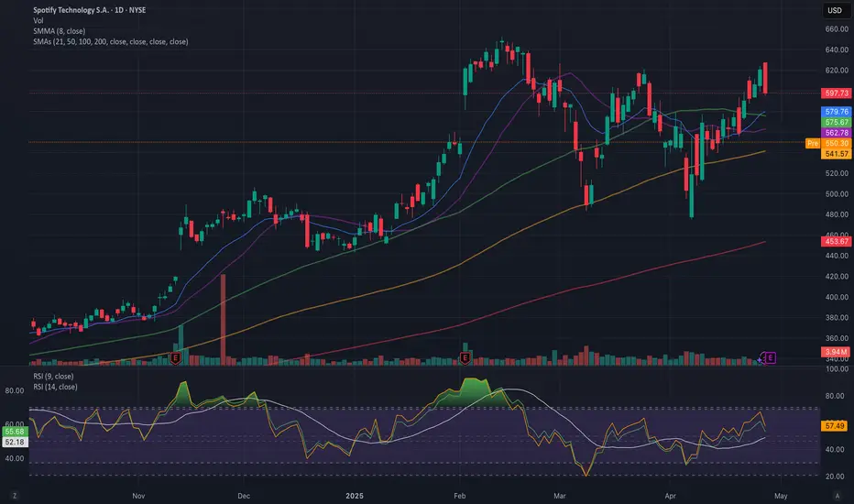This screenshot has width=854, height=504.
Task: Click the Apr label on time axis
Action: (670, 496)
